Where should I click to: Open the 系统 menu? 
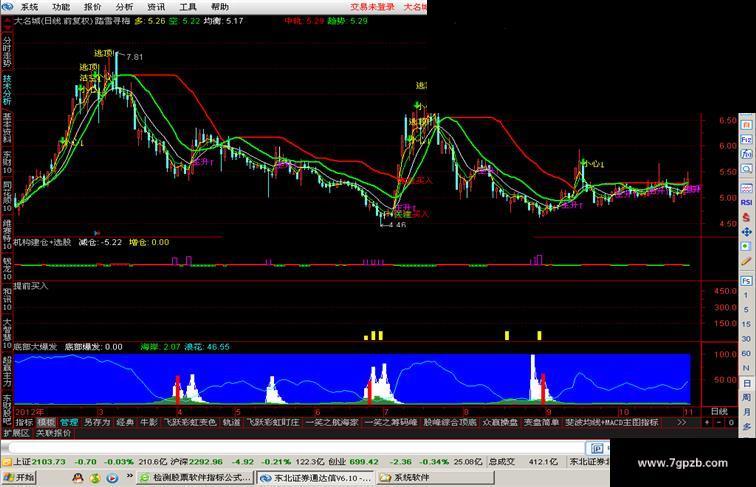coord(28,7)
